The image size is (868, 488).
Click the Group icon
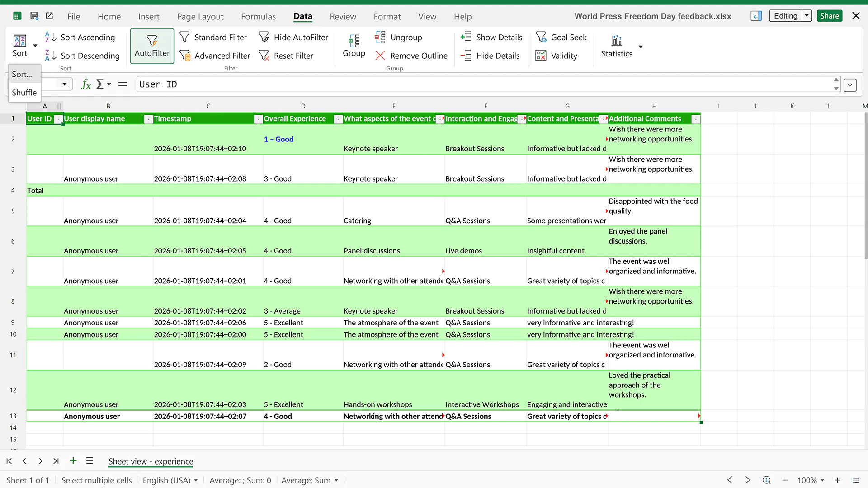pos(354,45)
